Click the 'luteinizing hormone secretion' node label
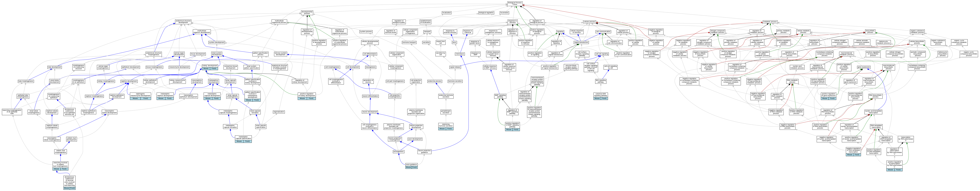 coord(446,125)
